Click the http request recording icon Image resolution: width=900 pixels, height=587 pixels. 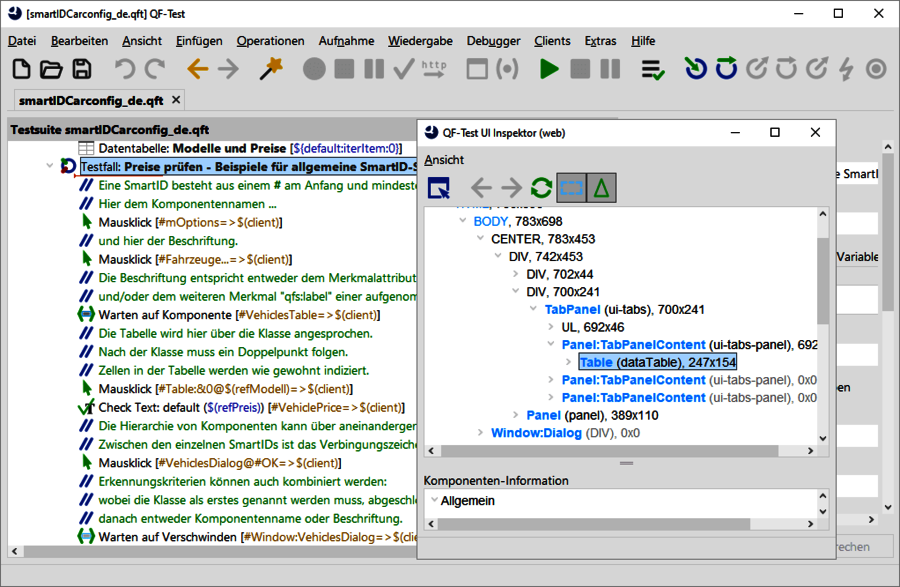(434, 69)
